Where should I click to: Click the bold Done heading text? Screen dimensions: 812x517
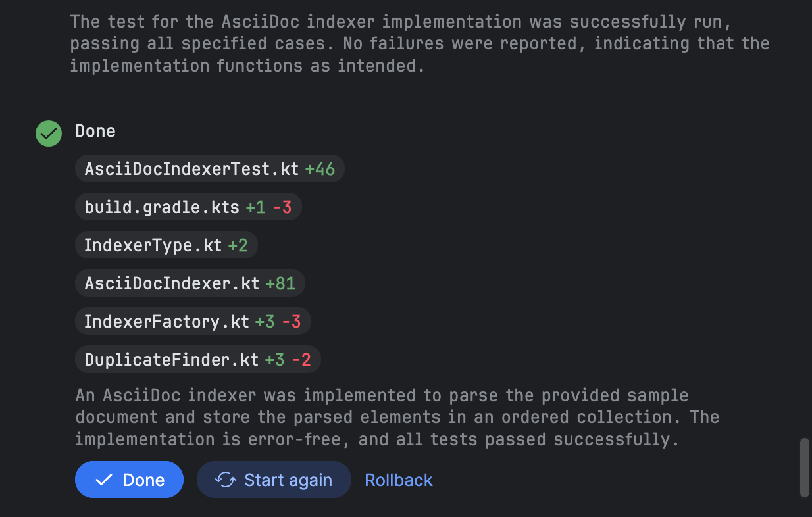point(95,131)
